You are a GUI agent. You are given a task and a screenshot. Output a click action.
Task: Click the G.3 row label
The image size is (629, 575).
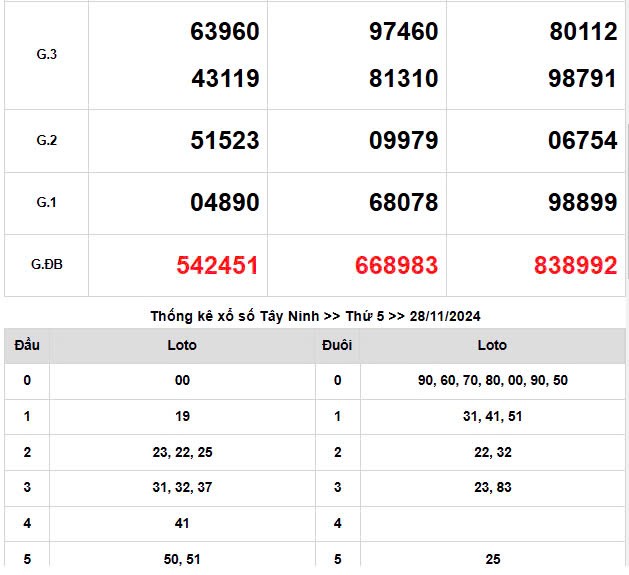tap(46, 54)
